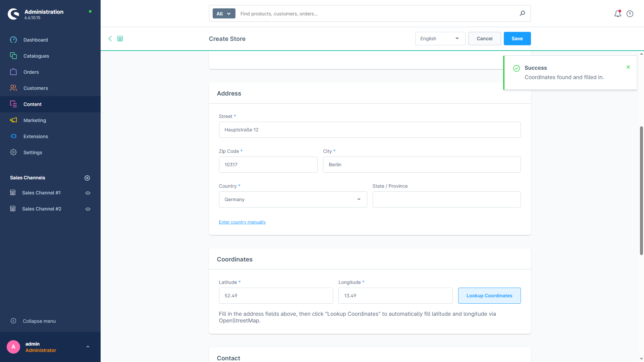
Task: Open Sales Channel #2
Action: pos(42,209)
